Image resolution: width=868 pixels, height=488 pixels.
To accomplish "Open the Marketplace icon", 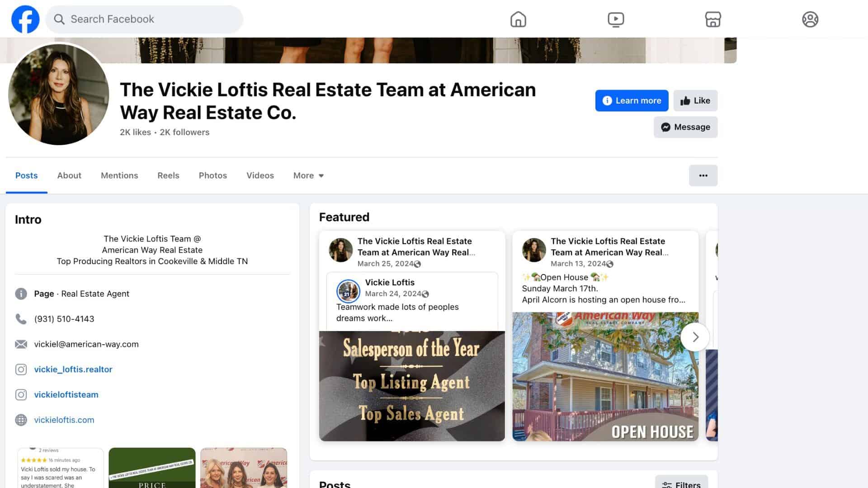I will 713,19.
